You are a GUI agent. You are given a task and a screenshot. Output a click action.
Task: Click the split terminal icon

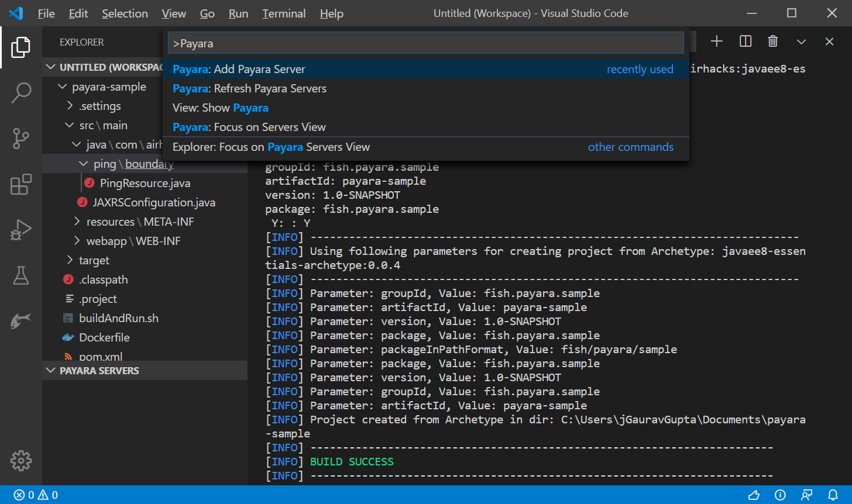745,42
